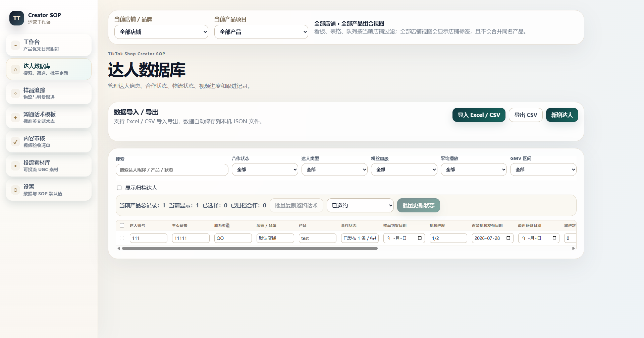Go to 达人数据库 navigation item
This screenshot has width=644, height=338.
[49, 69]
